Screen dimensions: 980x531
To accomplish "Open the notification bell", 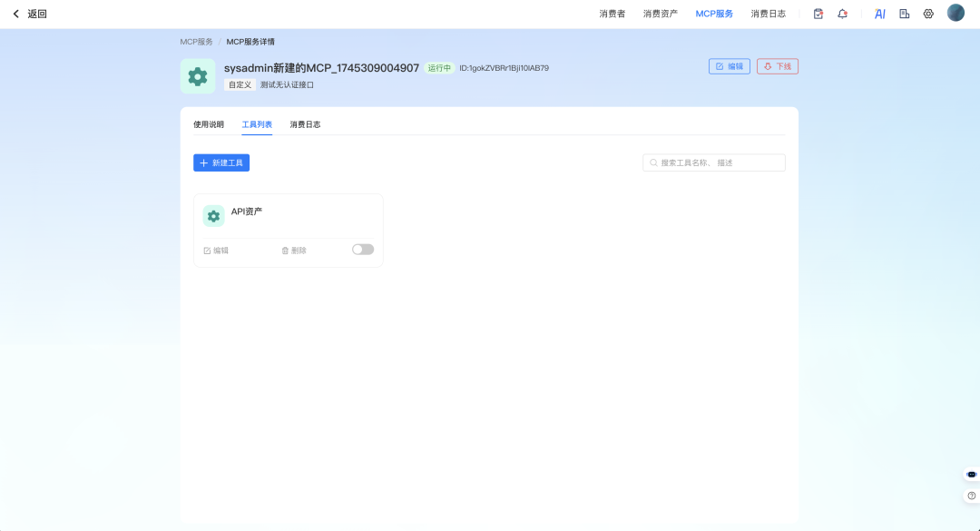I will [x=842, y=14].
